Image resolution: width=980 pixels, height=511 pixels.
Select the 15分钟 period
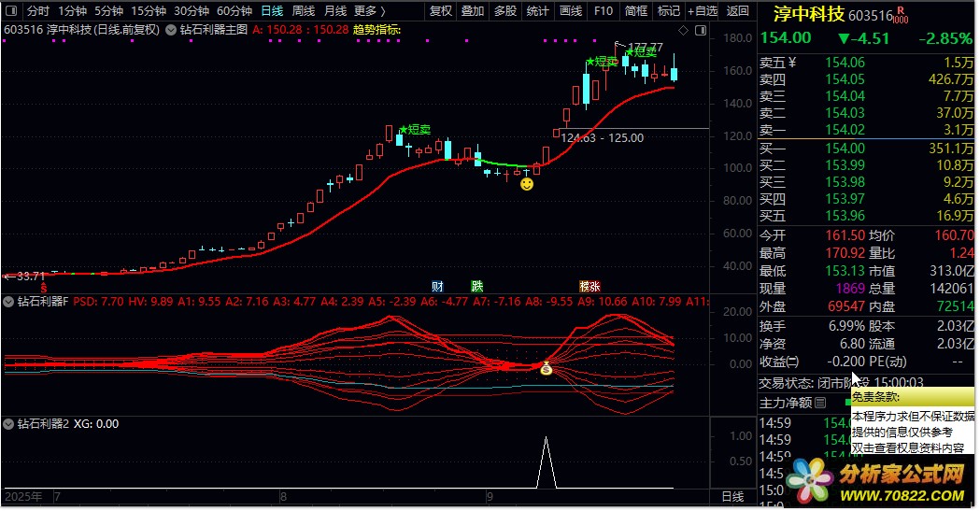[x=149, y=10]
